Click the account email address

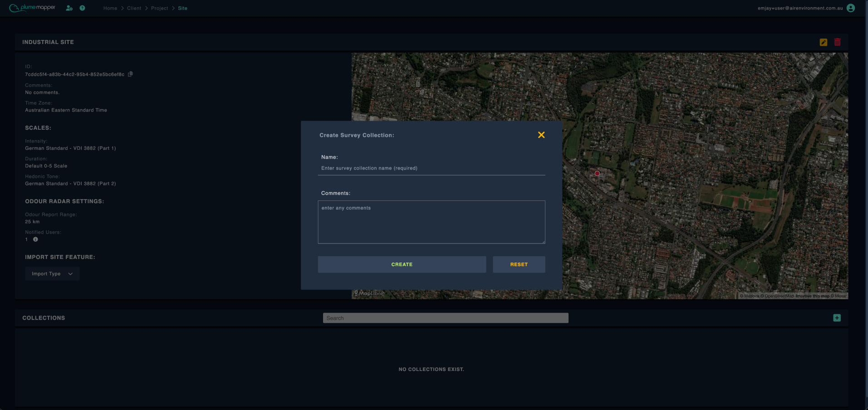click(800, 8)
